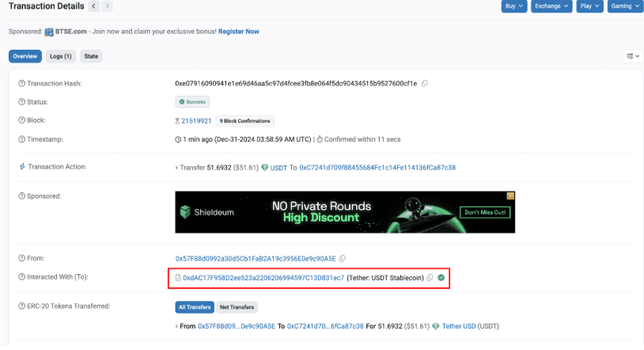Click help icon beside Timestamp label
The height and width of the screenshot is (350, 644).
21,139
